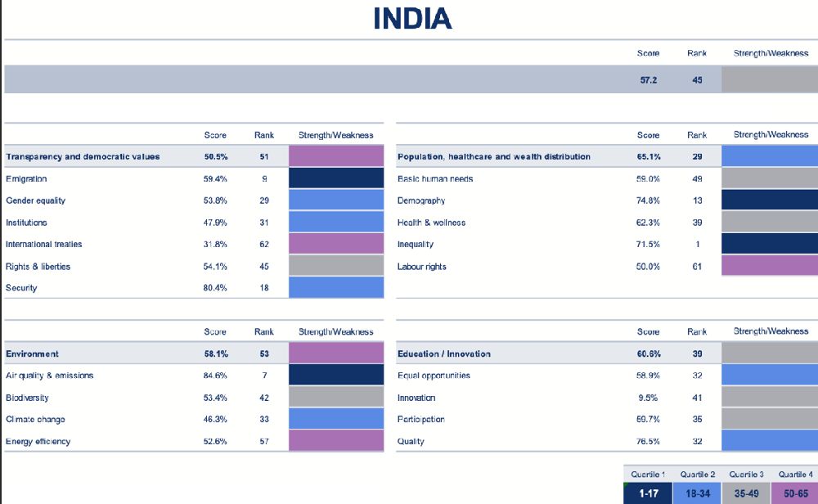Click the overall score value 57.2
The width and height of the screenshot is (818, 504).
click(648, 79)
